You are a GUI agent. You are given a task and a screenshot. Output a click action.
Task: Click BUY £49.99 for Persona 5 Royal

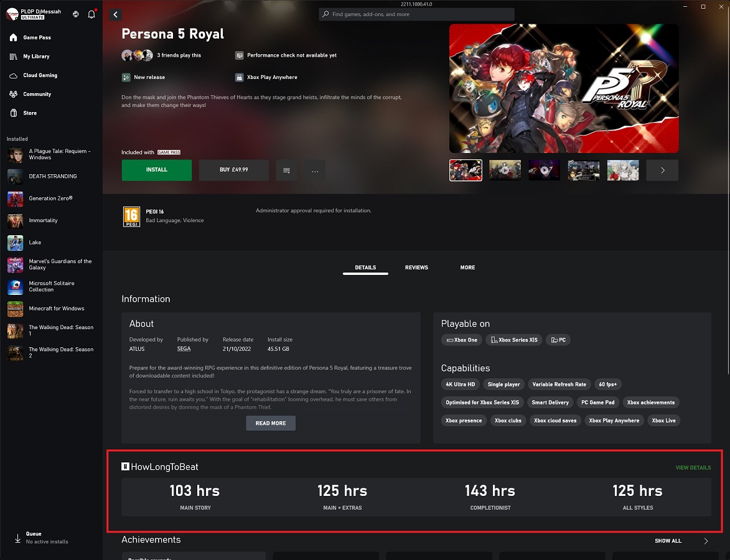(233, 169)
